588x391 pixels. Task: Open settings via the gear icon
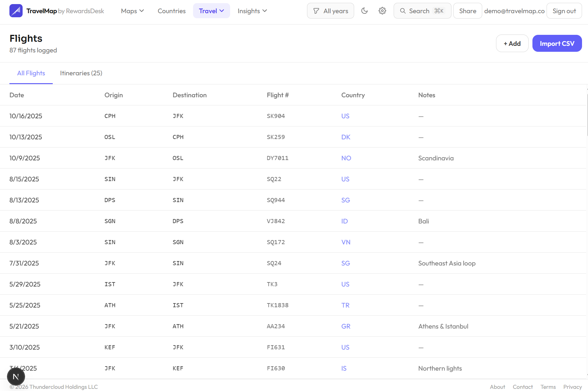[382, 11]
